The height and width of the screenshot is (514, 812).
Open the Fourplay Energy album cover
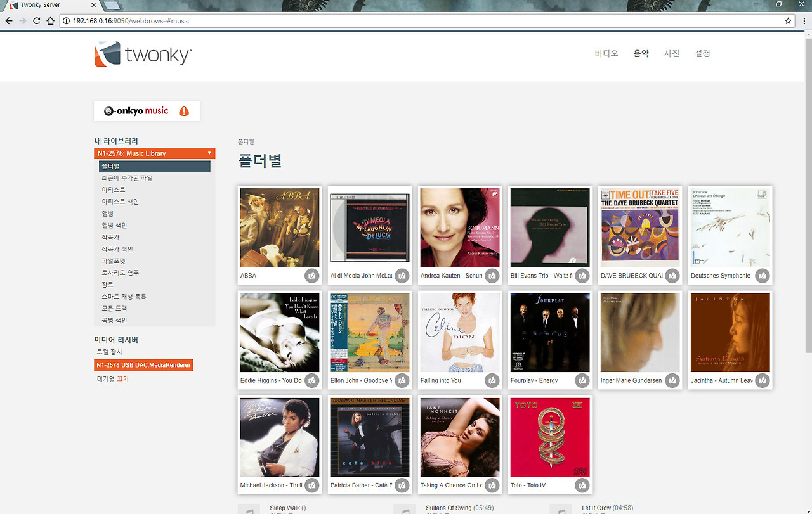coord(550,332)
